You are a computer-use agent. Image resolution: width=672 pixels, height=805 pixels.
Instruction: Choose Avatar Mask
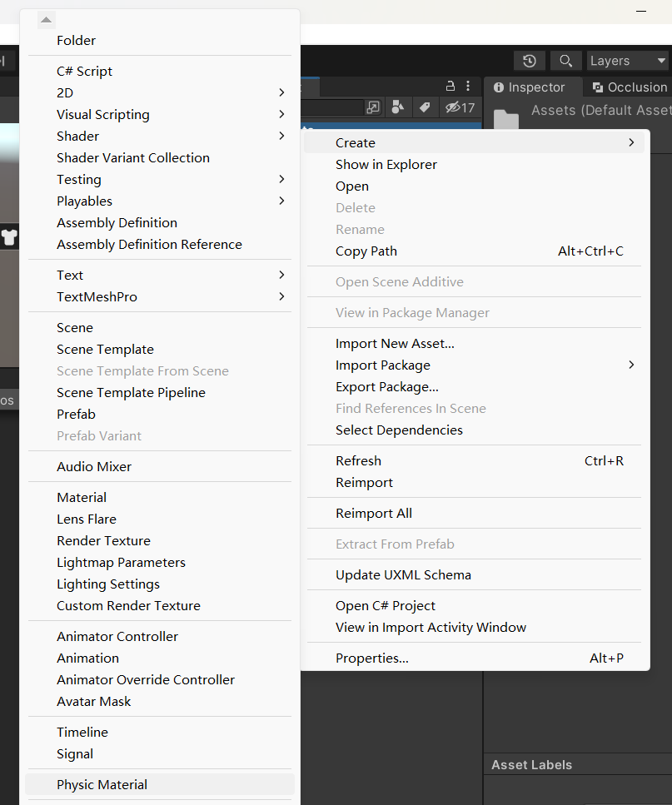click(160, 701)
